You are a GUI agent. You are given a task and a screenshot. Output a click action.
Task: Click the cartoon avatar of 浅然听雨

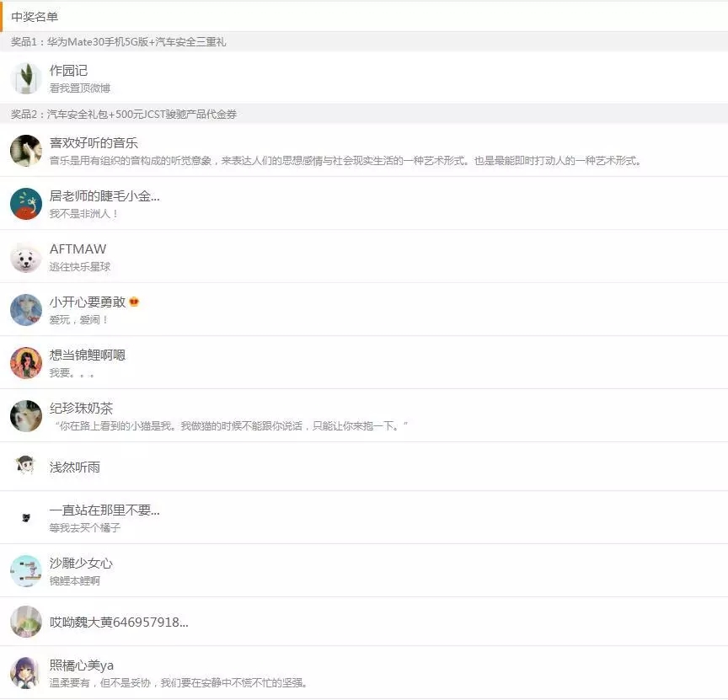pyautogui.click(x=26, y=466)
